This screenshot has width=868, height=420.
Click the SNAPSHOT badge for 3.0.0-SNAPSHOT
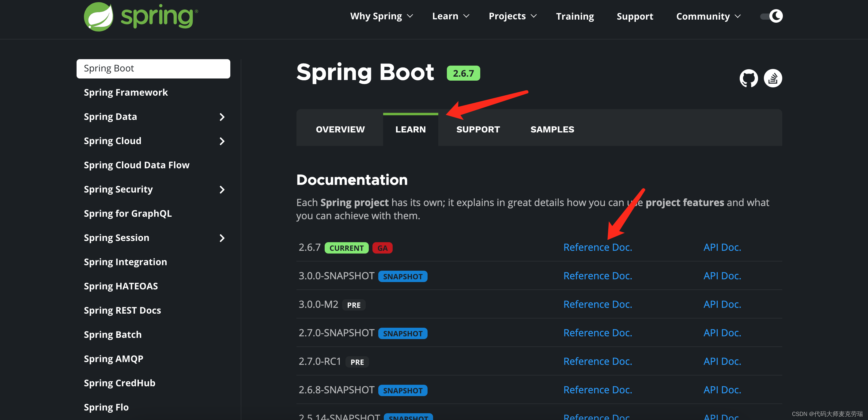point(403,276)
